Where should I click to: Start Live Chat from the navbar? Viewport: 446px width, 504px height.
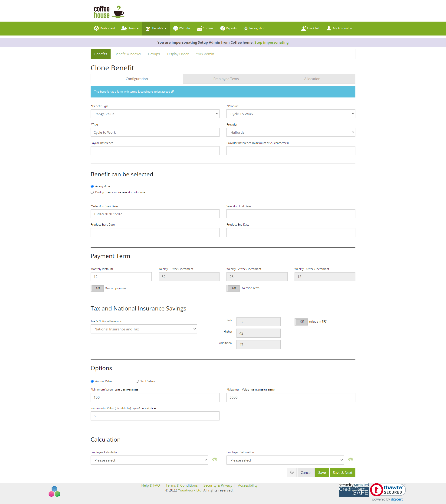[310, 28]
